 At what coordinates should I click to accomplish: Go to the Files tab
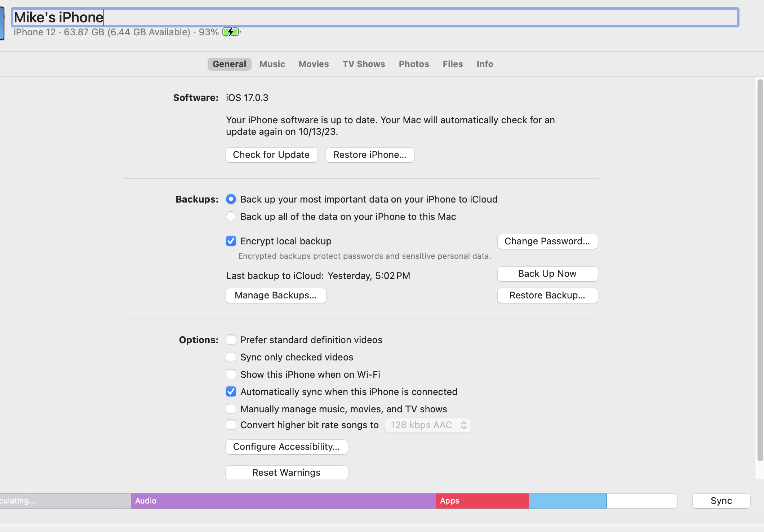[453, 64]
